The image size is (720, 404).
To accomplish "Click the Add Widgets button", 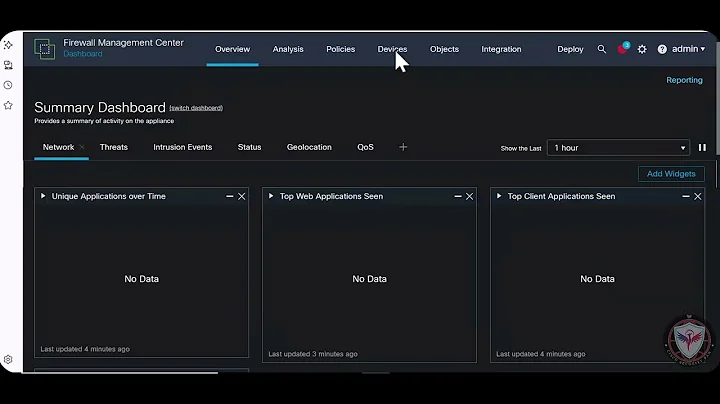I will (671, 174).
